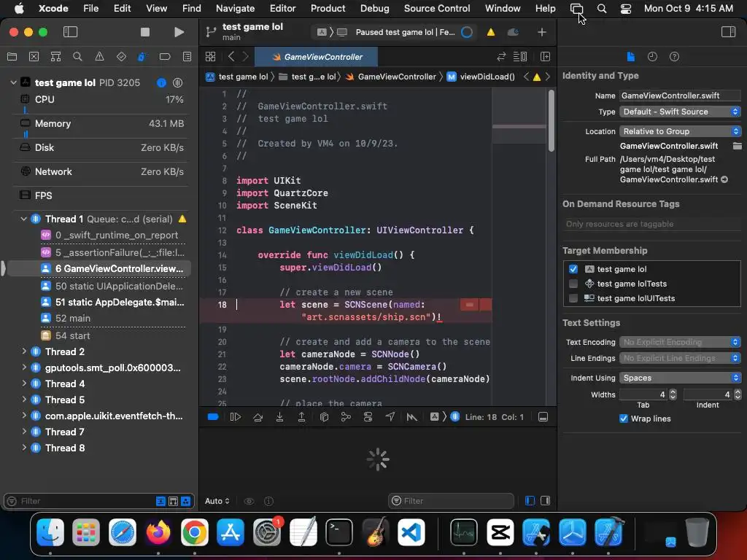The width and height of the screenshot is (747, 560).
Task: Run the project with the play button
Action: (179, 32)
